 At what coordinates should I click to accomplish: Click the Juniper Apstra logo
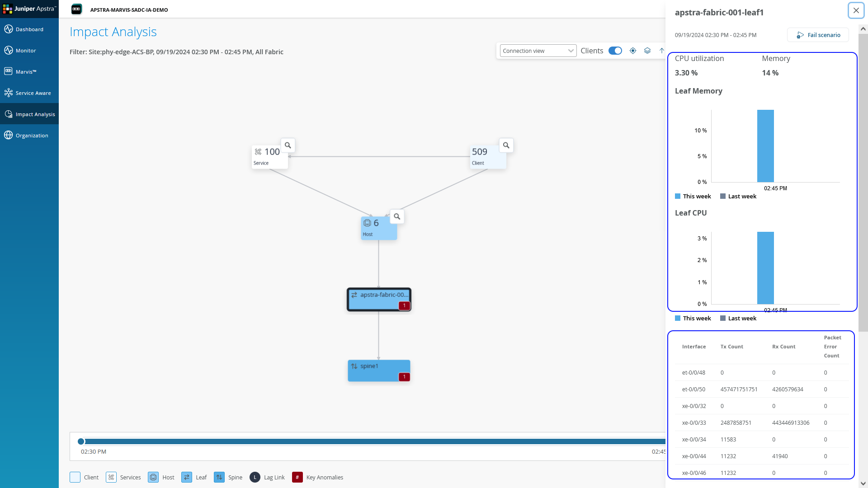[x=29, y=9]
